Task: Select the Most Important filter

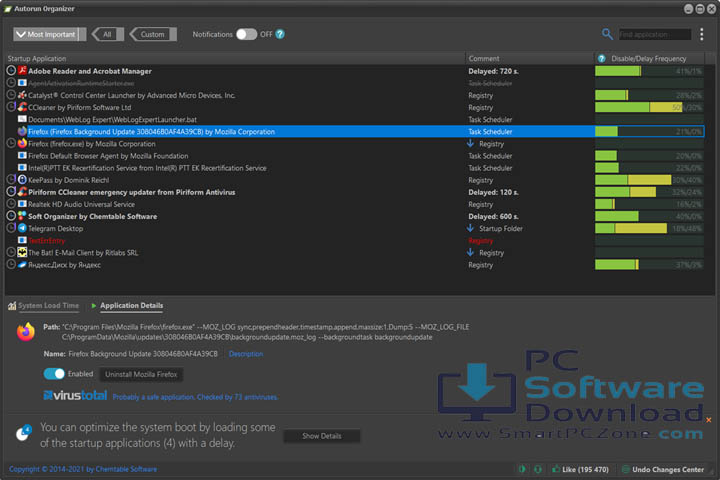Action: 49,34
